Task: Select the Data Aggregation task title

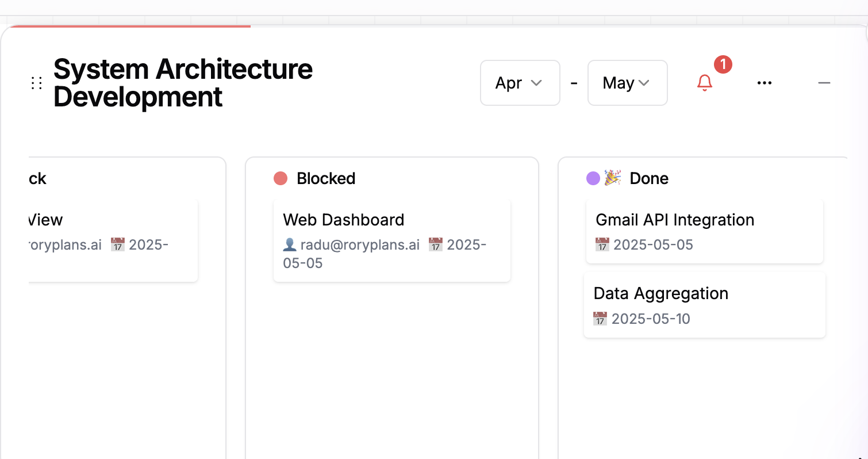Action: tap(660, 293)
